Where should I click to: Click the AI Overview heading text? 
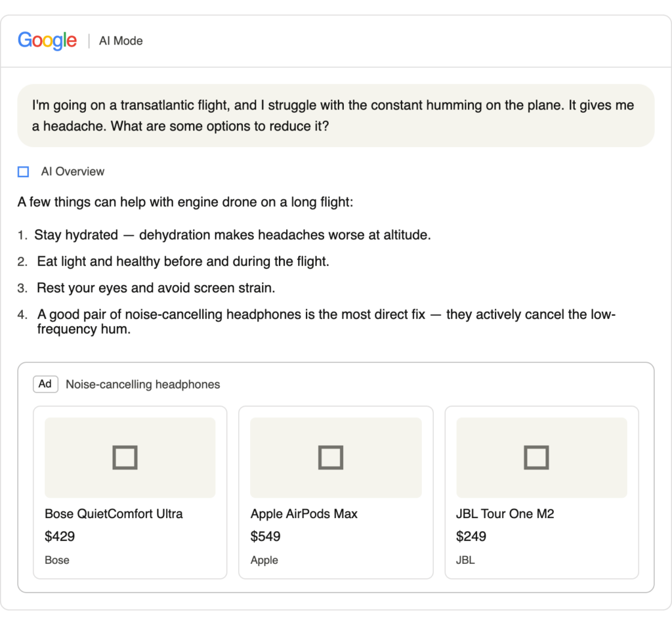[72, 171]
